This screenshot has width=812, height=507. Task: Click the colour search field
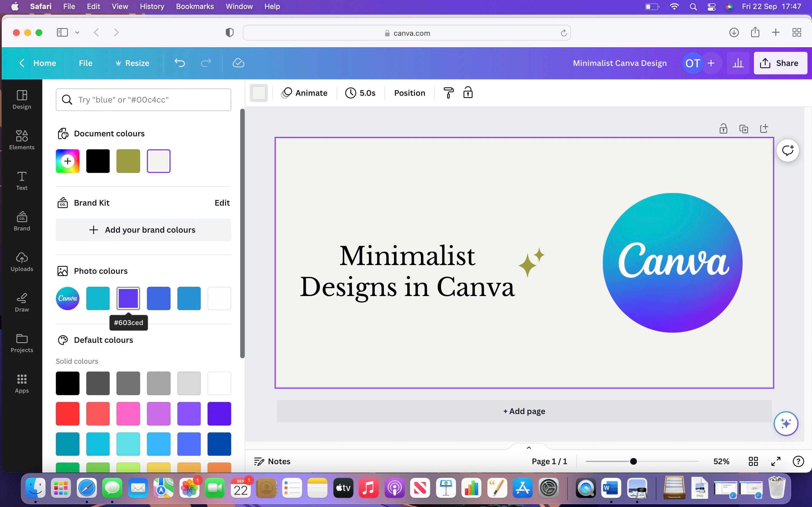[143, 99]
